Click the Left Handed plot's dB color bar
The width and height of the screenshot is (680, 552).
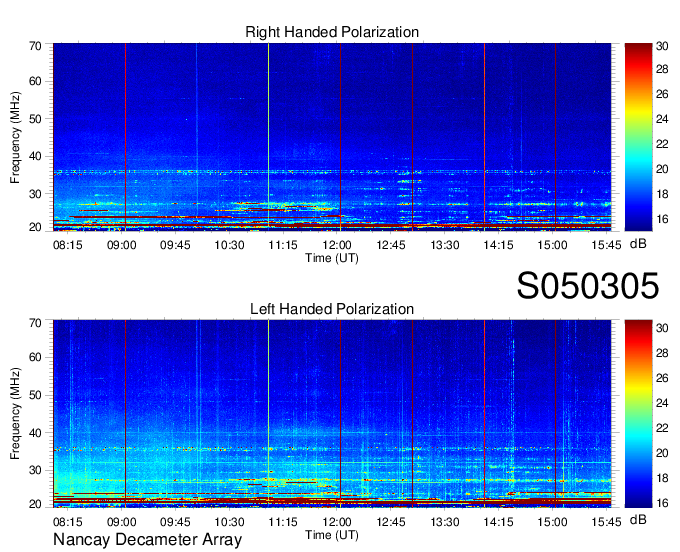[x=638, y=414]
